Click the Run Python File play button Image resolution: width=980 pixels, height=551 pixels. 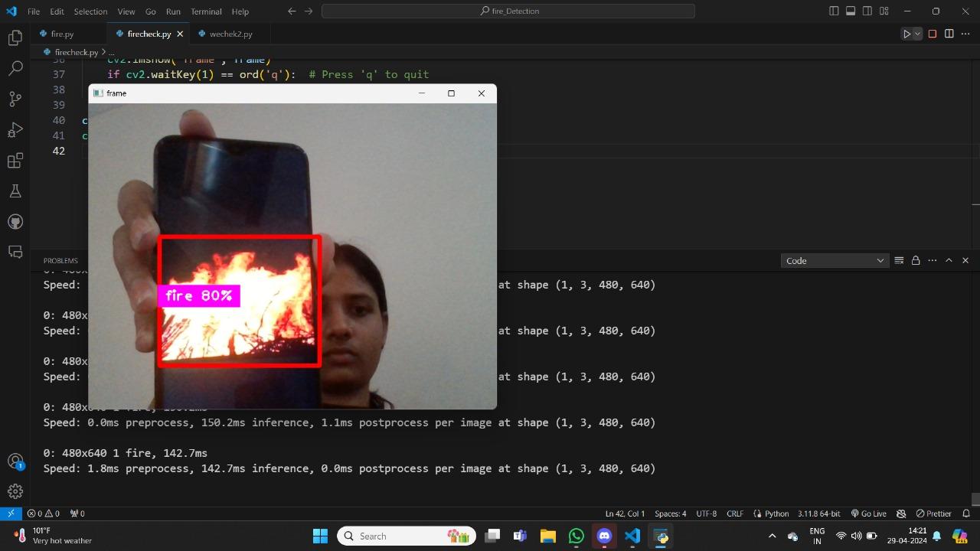(906, 34)
